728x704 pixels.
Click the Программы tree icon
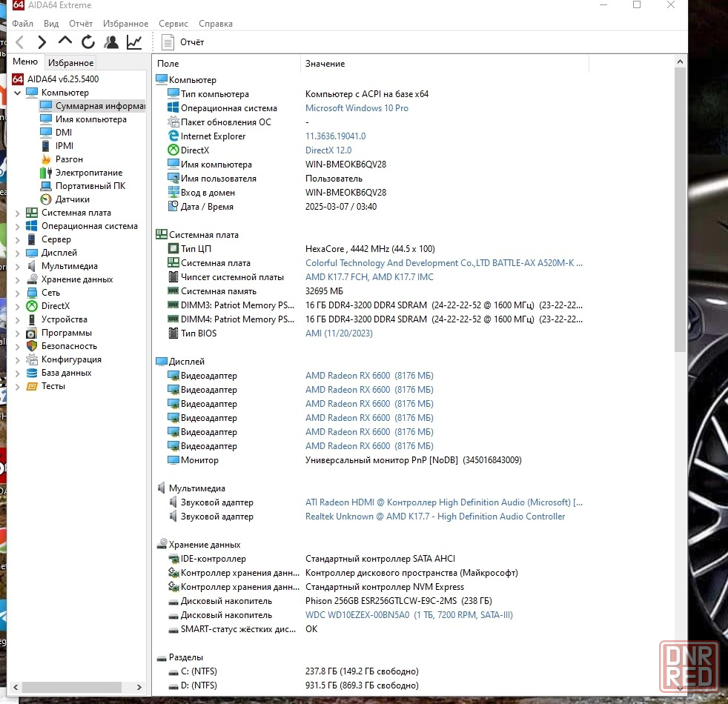coord(32,333)
